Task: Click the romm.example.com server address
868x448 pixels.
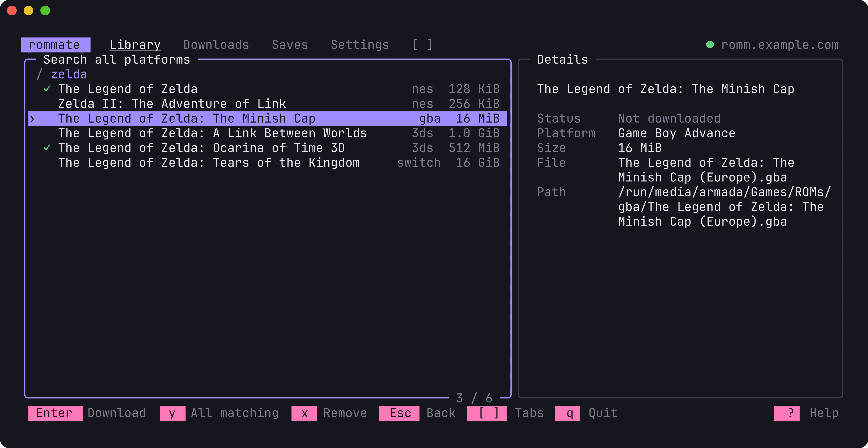Action: point(780,45)
